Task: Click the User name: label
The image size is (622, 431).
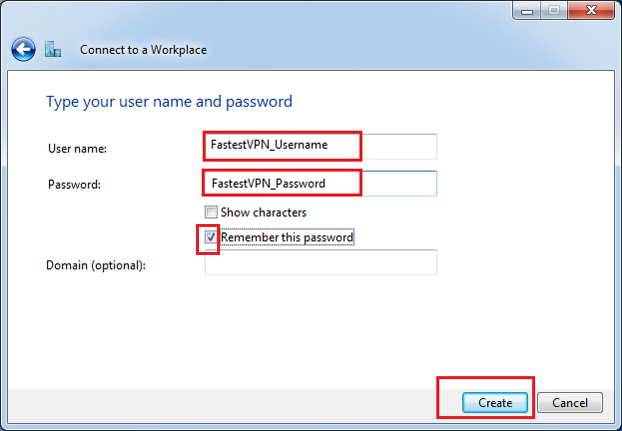Action: [77, 148]
